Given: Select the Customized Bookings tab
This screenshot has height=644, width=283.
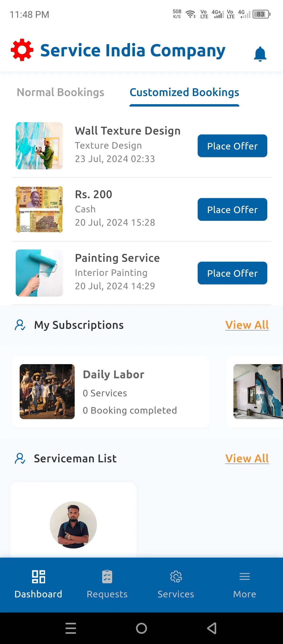Looking at the screenshot, I should (x=184, y=92).
